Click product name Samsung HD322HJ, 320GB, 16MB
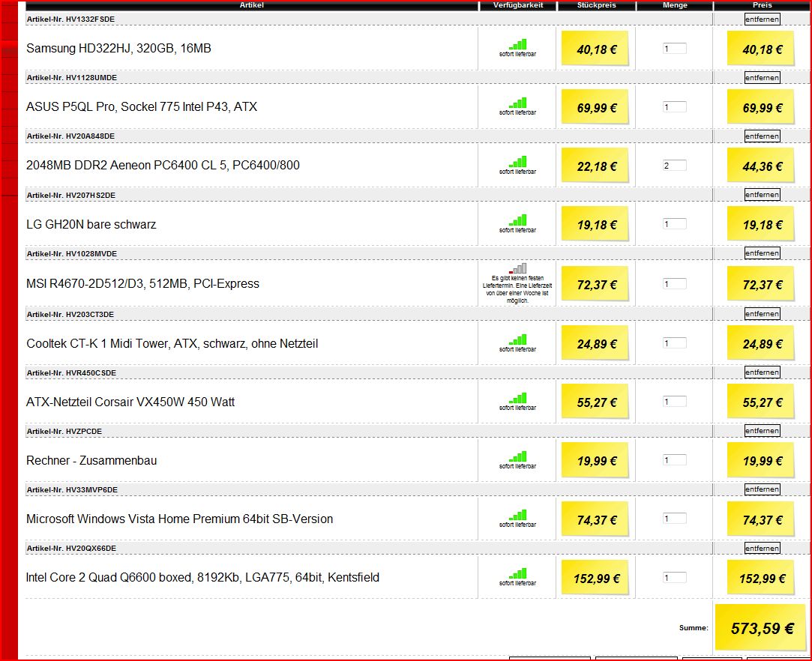 point(118,49)
